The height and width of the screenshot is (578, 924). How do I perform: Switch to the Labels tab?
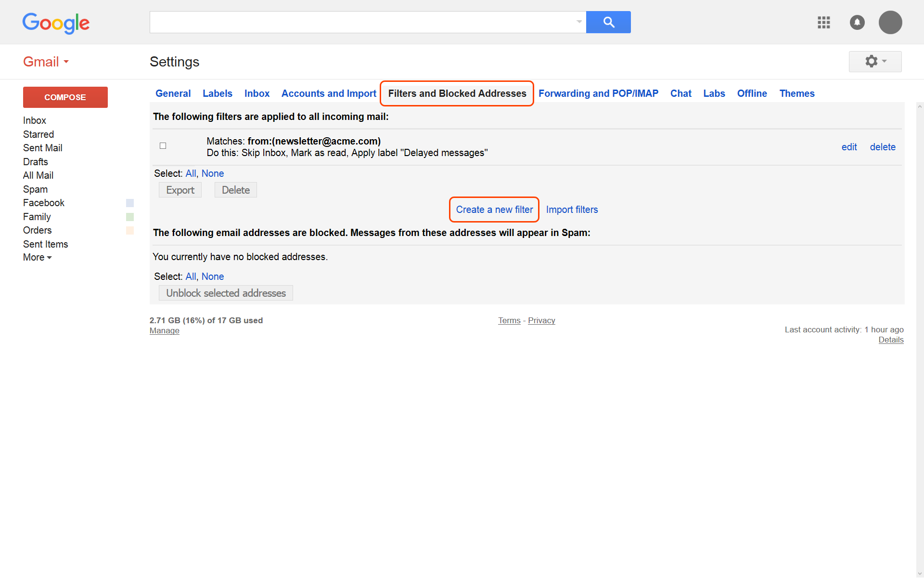click(218, 93)
